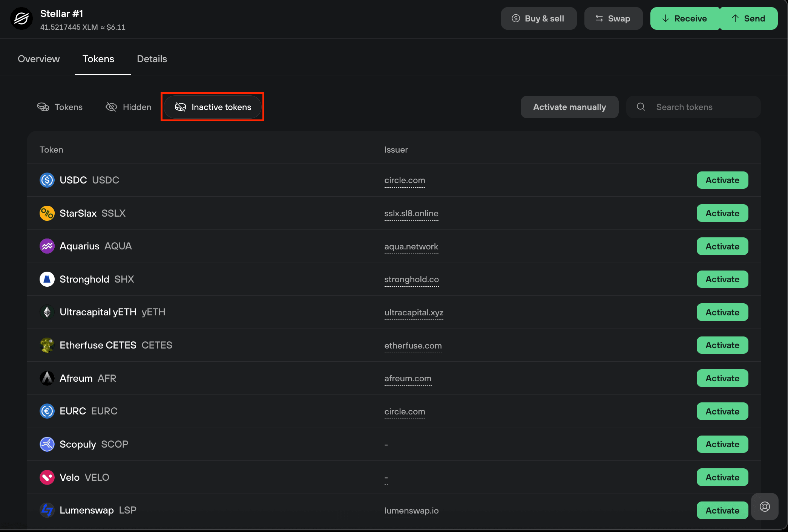Click the Velo token icon
The image size is (788, 532).
pyautogui.click(x=47, y=477)
